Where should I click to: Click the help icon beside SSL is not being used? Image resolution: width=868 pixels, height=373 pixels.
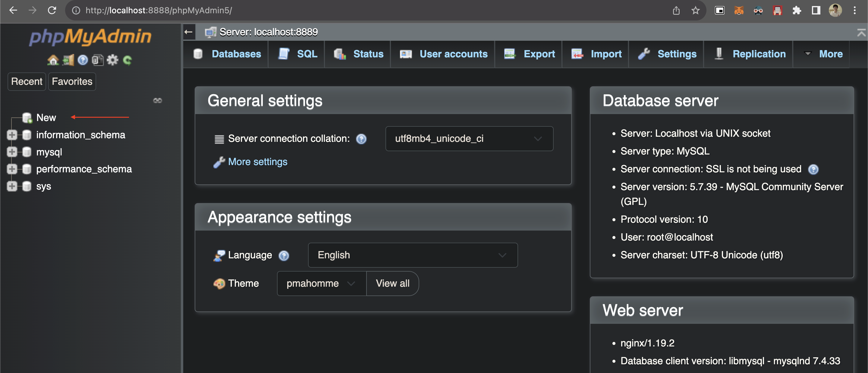[813, 169]
